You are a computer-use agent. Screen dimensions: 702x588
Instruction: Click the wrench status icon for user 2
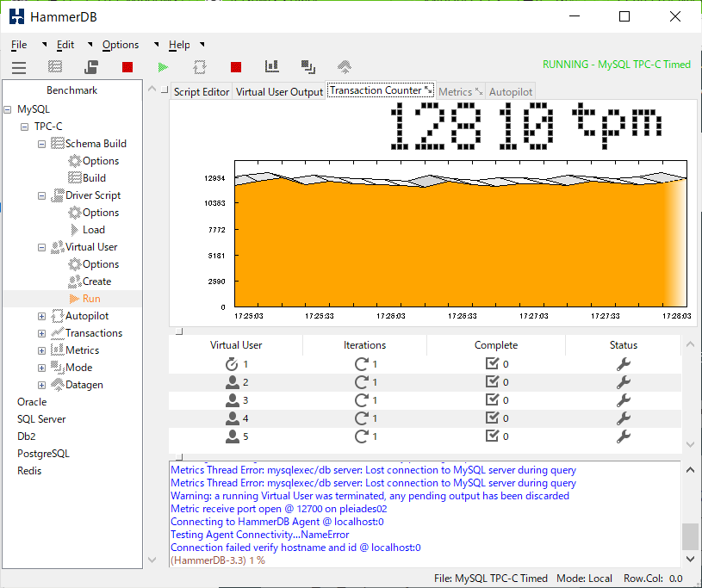coord(624,382)
